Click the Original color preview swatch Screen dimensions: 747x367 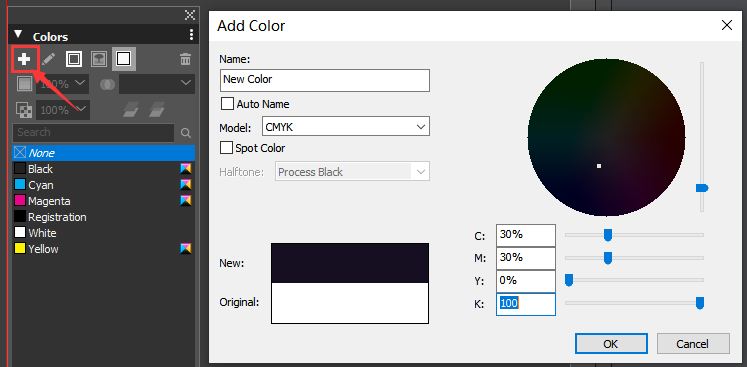[x=350, y=303]
